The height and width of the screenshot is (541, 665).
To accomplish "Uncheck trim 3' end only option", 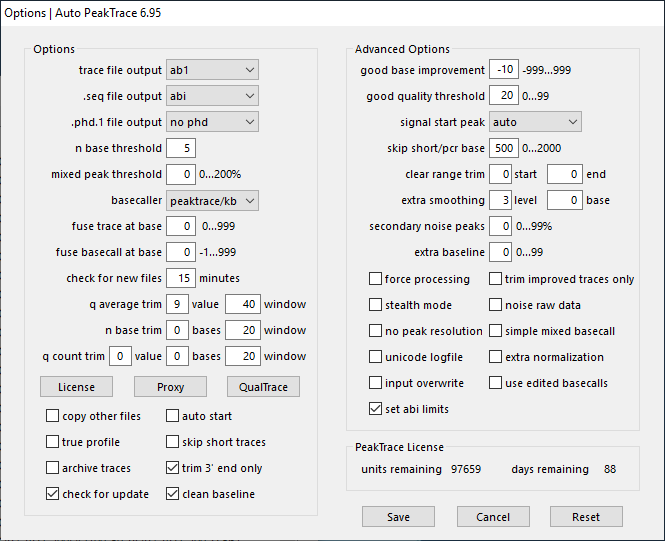I will pos(173,468).
